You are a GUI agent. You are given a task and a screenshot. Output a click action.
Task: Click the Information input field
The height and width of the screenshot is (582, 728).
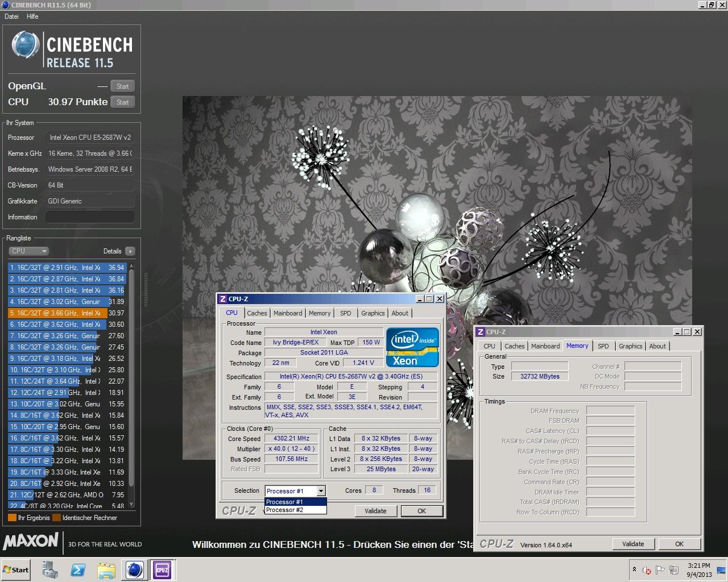(x=90, y=217)
